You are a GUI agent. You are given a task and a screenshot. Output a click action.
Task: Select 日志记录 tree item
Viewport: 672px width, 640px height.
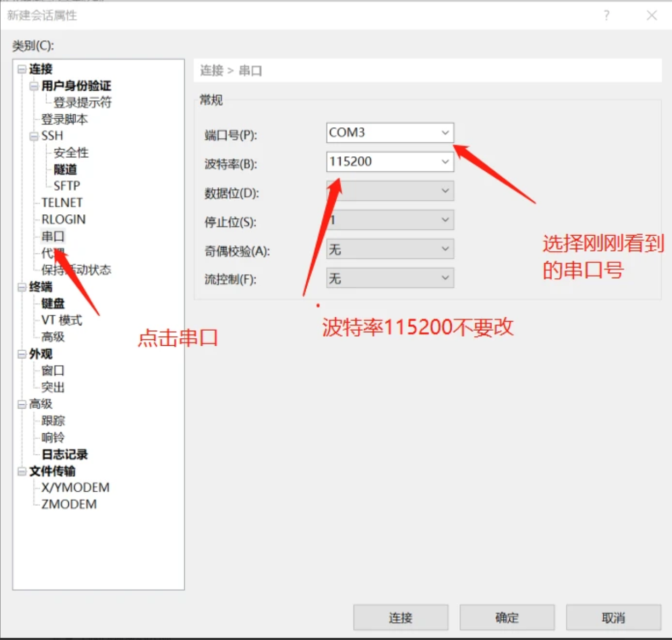pyautogui.click(x=64, y=455)
